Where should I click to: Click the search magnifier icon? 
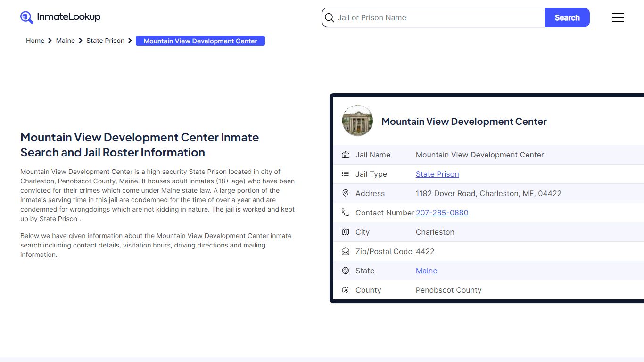(x=330, y=18)
